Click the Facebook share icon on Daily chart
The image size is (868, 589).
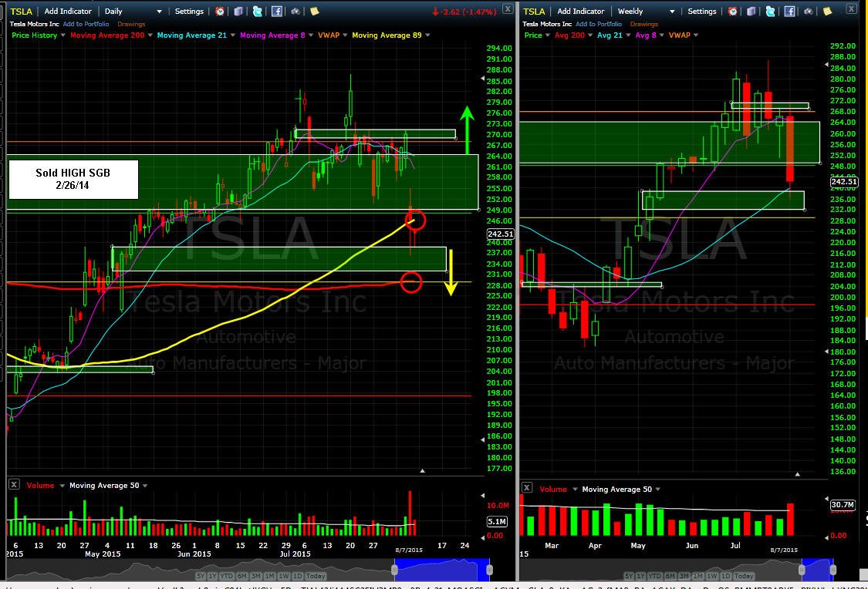coord(277,11)
